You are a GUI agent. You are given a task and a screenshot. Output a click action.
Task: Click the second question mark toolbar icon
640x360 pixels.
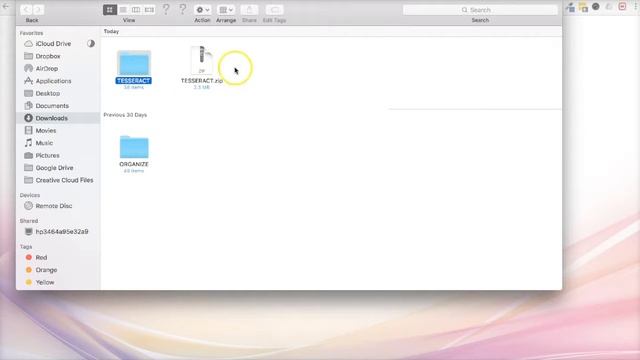coord(182,9)
